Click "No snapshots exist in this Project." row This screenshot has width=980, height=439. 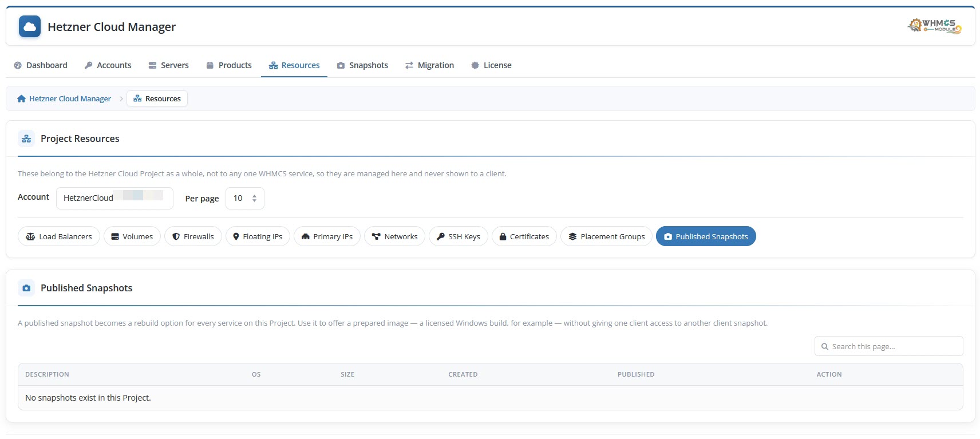491,398
